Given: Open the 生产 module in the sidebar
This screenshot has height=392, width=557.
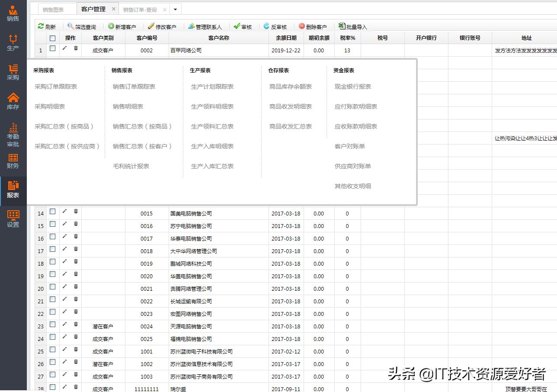Looking at the screenshot, I should coord(13,42).
